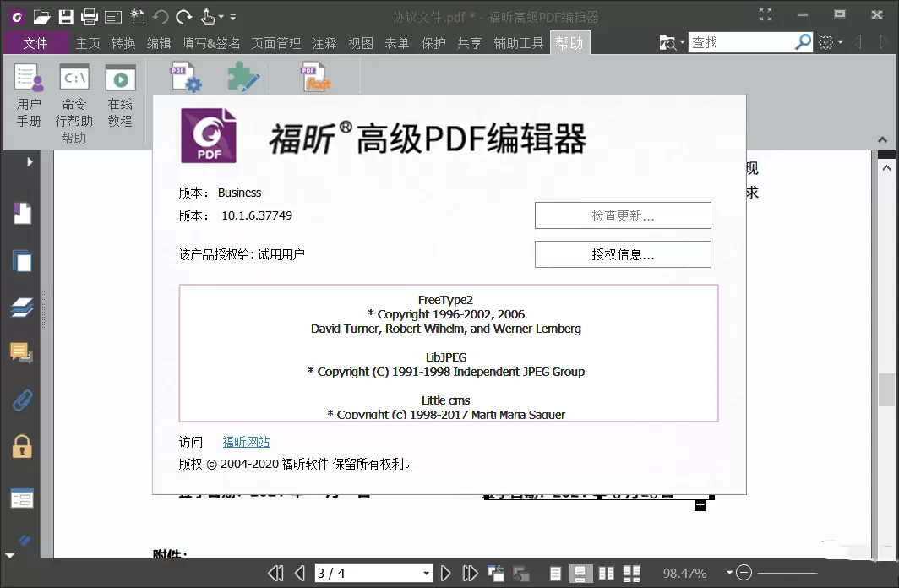The image size is (899, 588).
Task: Go to next page
Action: click(x=445, y=573)
